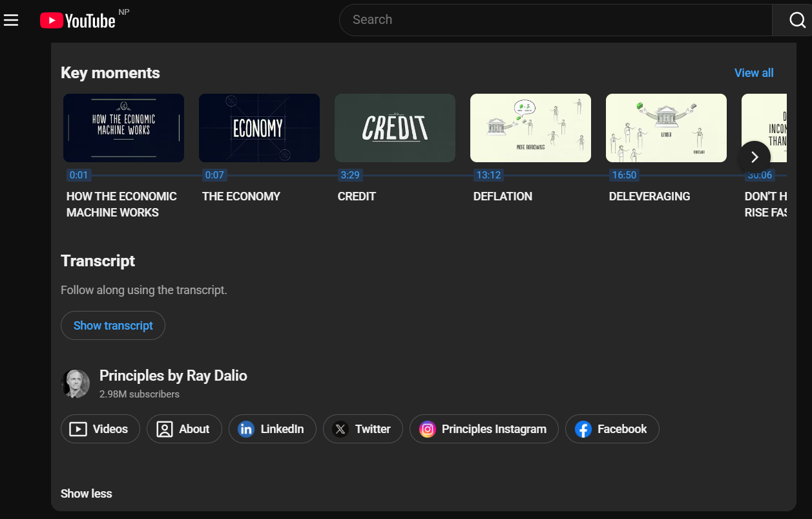Open the Facebook page link
This screenshot has width=812, height=519.
point(612,429)
